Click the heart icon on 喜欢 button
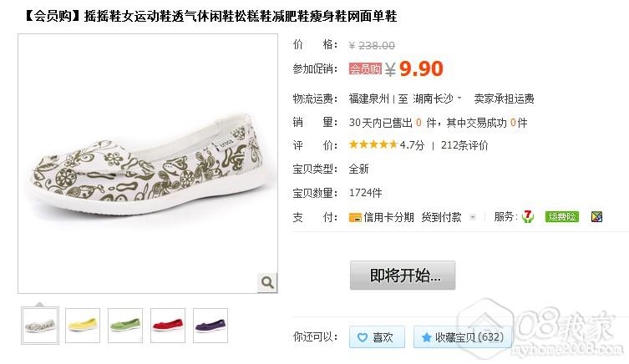Viewport: 629px width, 364px height. (363, 337)
